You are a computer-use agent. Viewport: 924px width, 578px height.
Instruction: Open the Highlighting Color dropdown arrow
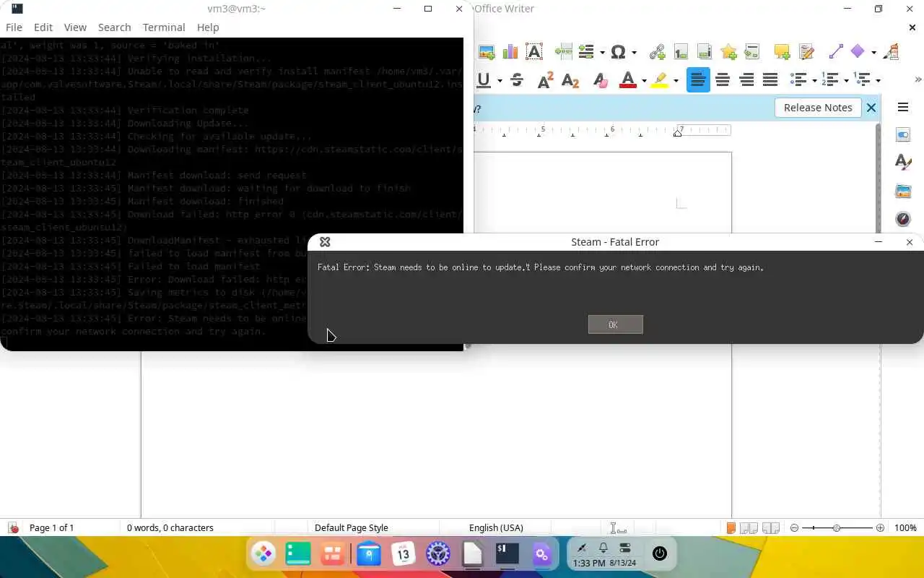click(x=676, y=80)
